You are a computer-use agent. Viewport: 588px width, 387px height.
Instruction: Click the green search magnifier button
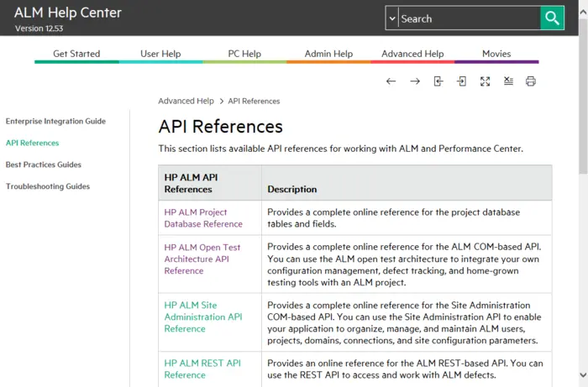(x=552, y=18)
